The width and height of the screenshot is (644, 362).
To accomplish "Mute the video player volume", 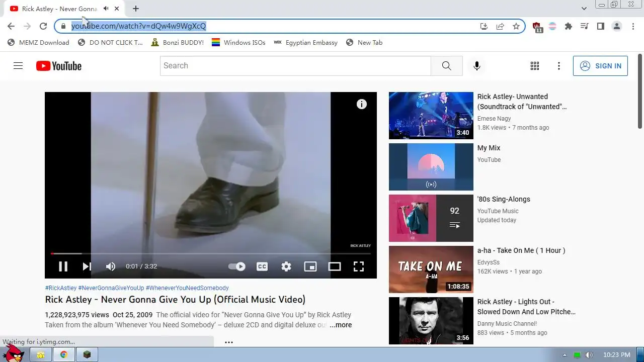I will pyautogui.click(x=111, y=266).
